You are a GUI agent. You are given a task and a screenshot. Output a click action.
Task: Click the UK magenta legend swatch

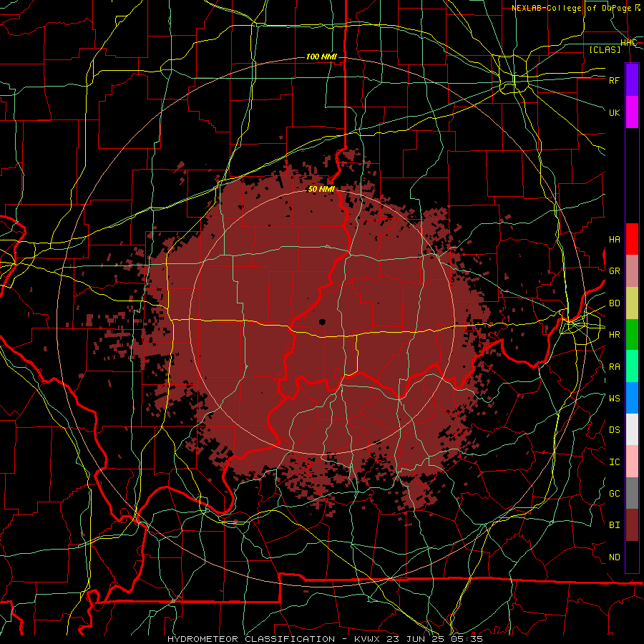click(632, 112)
